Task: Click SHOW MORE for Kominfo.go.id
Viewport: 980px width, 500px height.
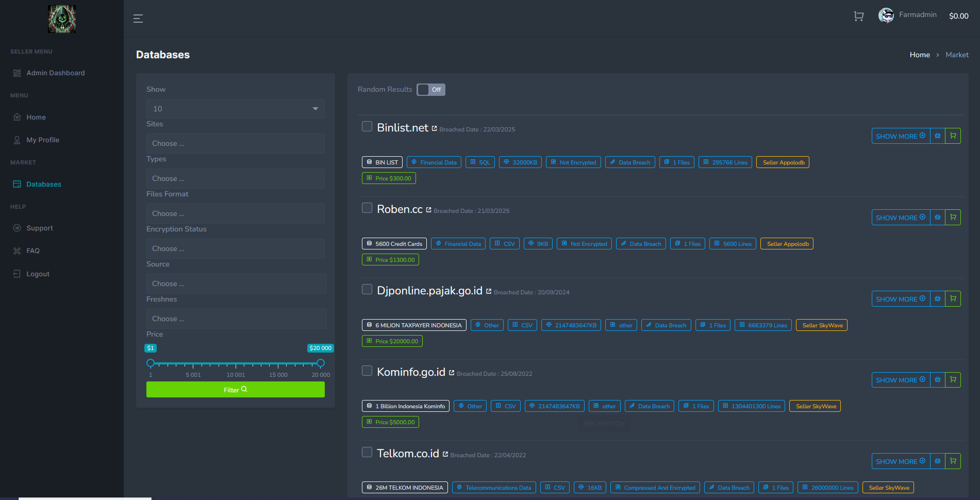Action: [901, 380]
